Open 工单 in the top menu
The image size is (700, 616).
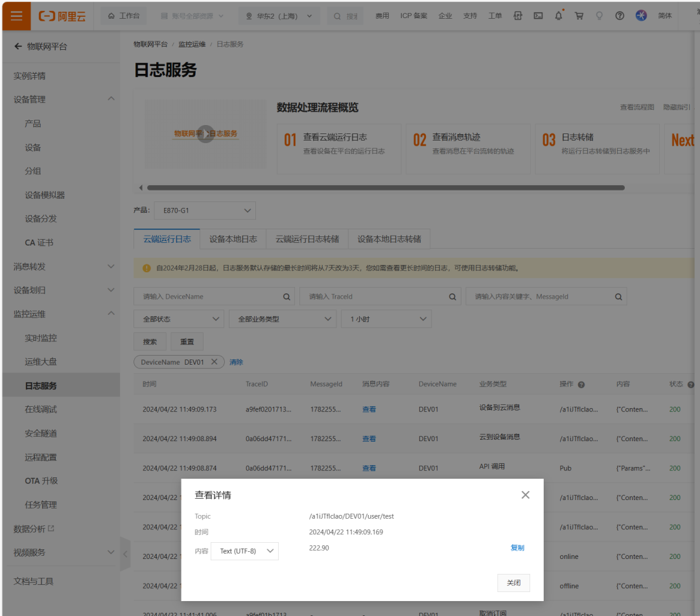coord(495,16)
